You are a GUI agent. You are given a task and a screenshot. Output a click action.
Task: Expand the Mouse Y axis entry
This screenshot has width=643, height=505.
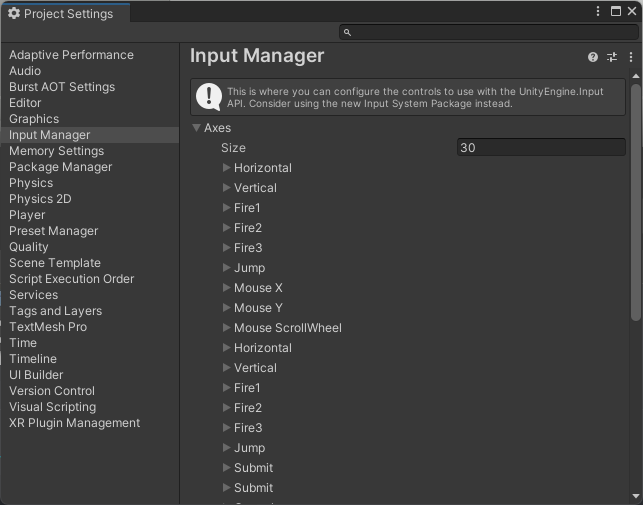click(x=227, y=308)
